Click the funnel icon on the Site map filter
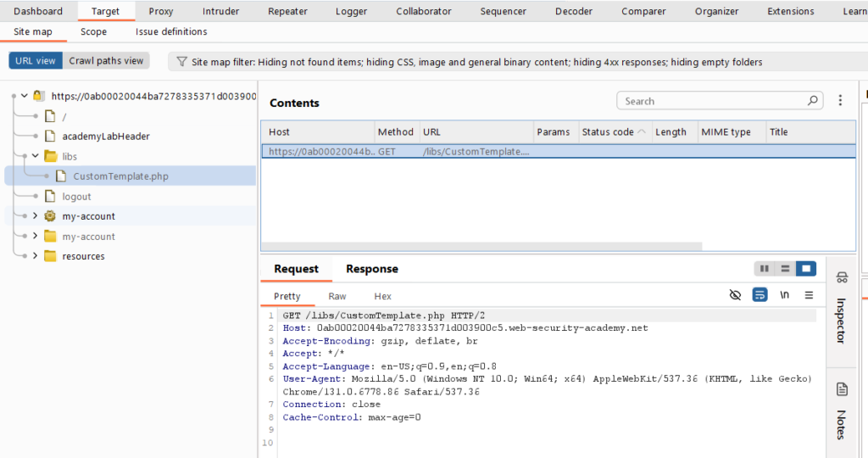Image resolution: width=868 pixels, height=458 pixels. (x=181, y=62)
